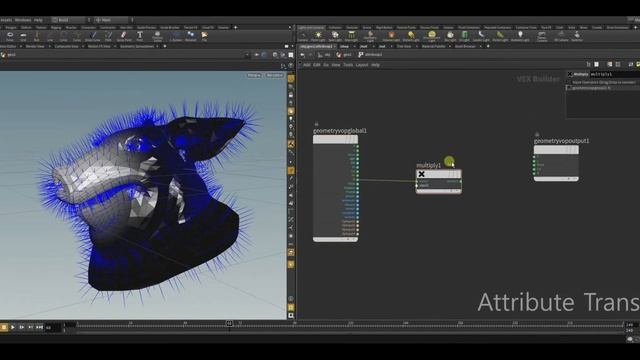Click the multiply1 node icon
Screen dimensions: 640x360
coord(422,174)
